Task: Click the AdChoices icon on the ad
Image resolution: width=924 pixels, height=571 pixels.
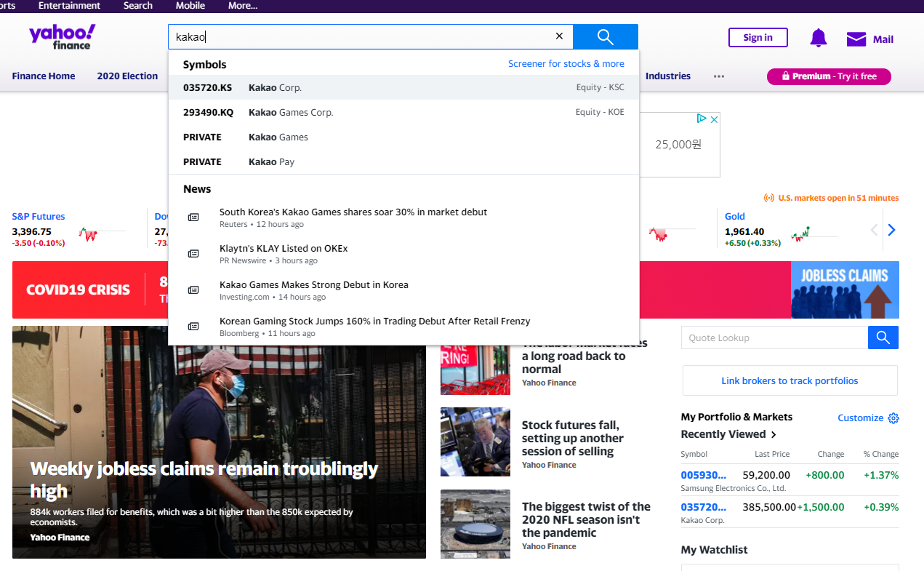Action: [x=702, y=119]
